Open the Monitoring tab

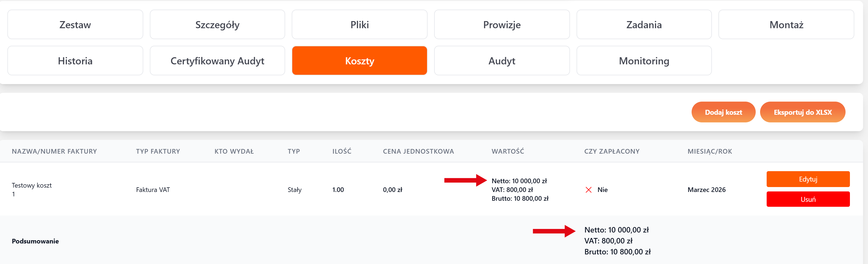tap(644, 61)
